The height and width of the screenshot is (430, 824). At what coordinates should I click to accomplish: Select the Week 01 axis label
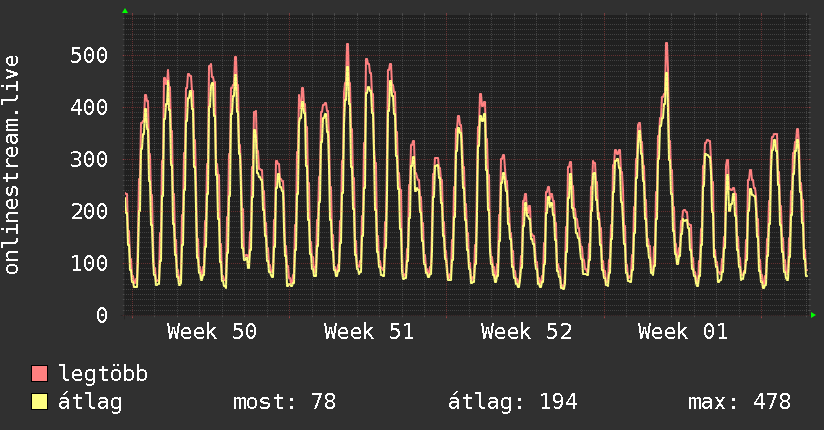pos(683,332)
